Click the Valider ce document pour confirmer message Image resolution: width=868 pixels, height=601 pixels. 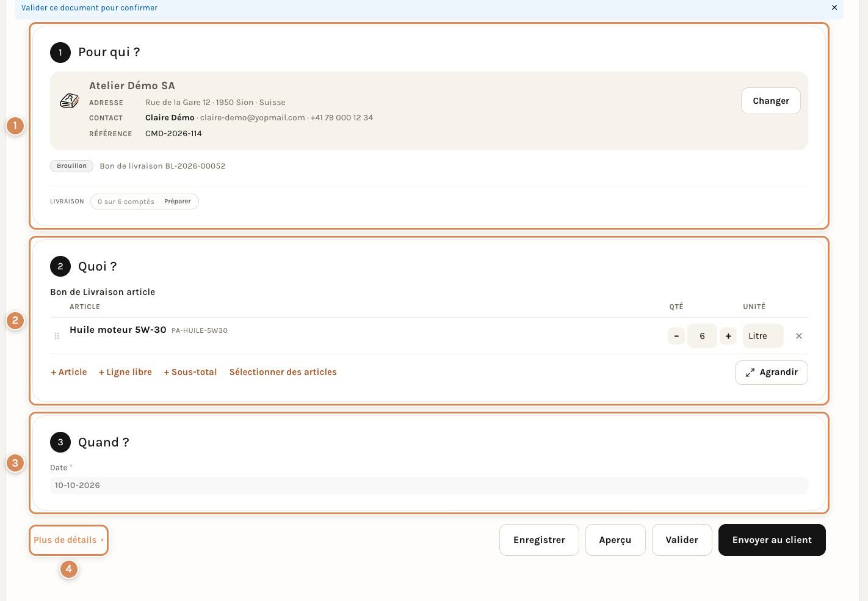[89, 8]
